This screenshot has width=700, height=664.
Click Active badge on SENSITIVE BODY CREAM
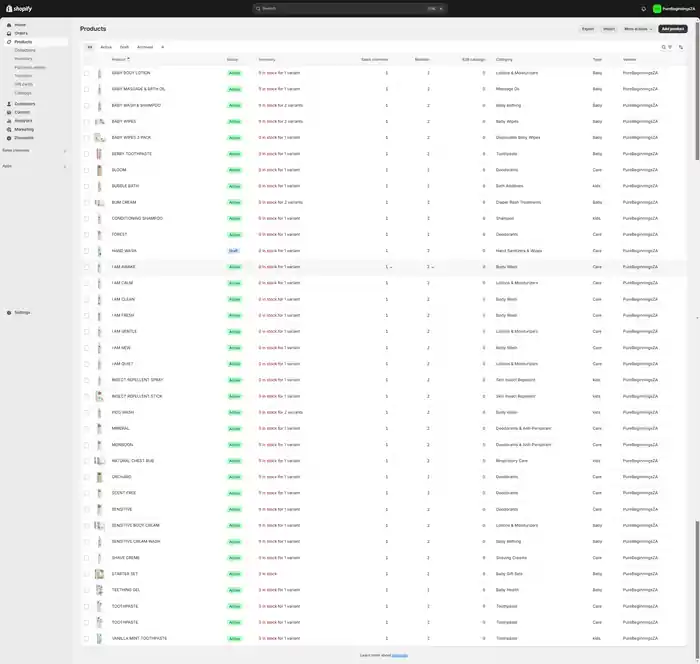pyautogui.click(x=235, y=526)
